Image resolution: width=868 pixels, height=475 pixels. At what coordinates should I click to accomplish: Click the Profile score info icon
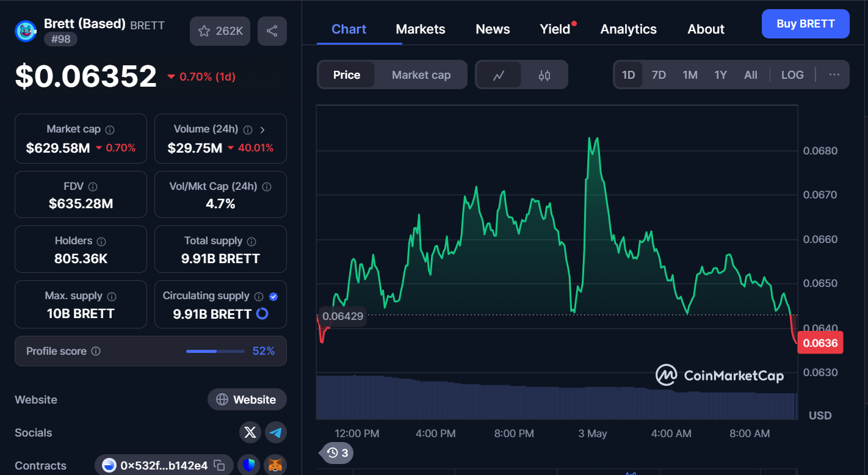click(x=96, y=351)
